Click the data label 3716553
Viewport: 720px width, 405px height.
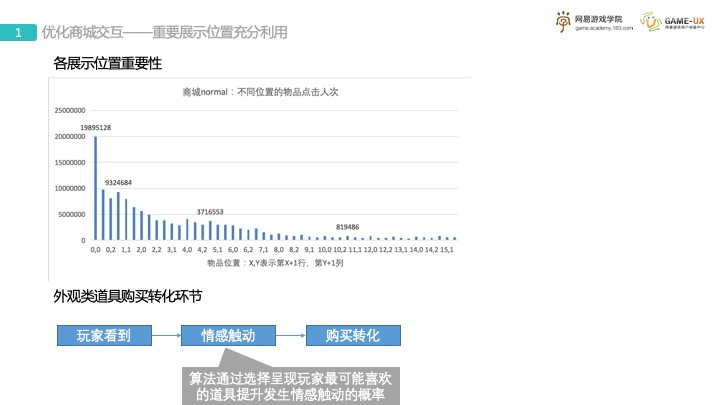click(210, 212)
